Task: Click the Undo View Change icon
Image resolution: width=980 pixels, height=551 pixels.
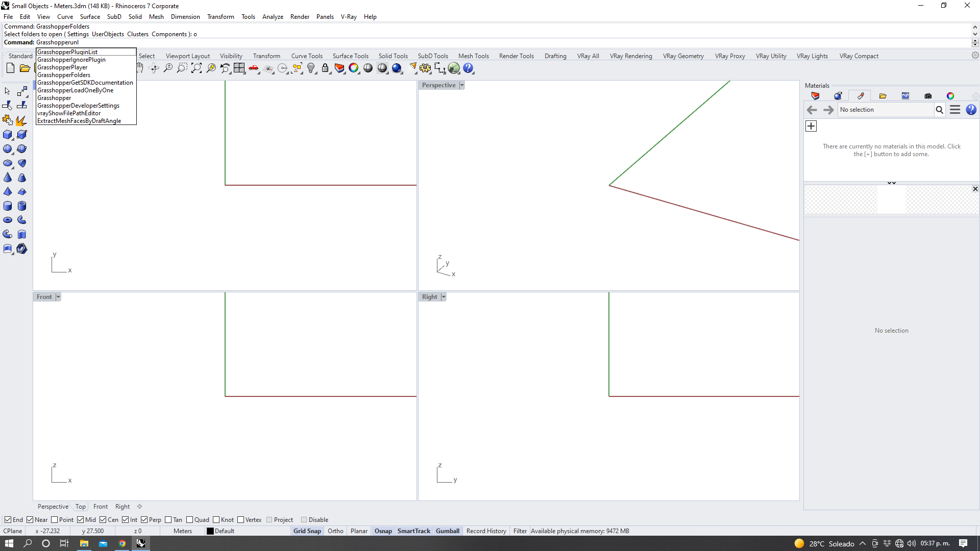Action: tap(225, 68)
